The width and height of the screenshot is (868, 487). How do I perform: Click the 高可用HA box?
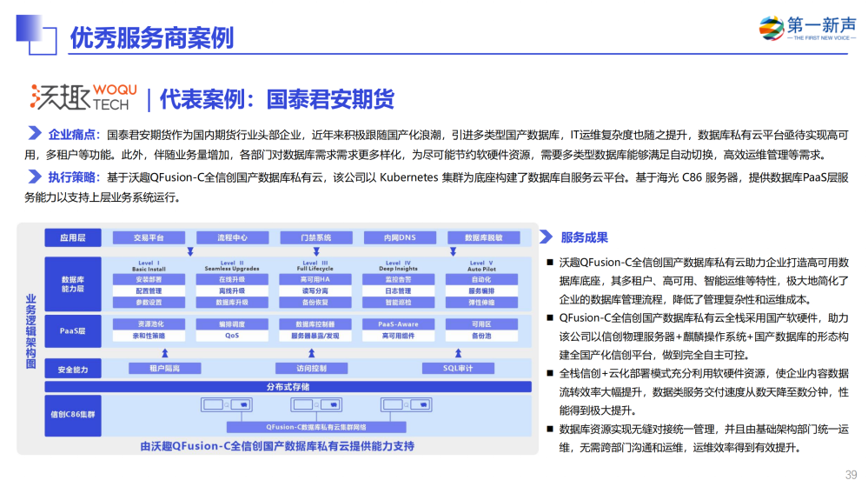tap(315, 280)
